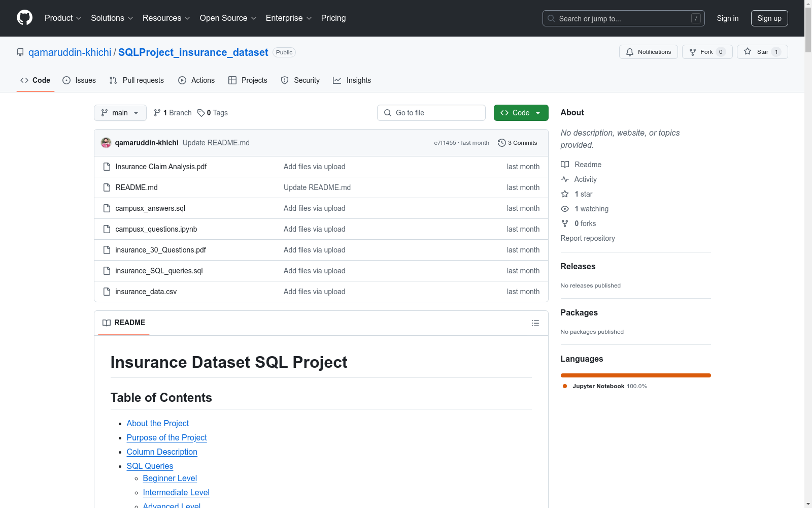Switch to the Actions tab
Image resolution: width=812 pixels, height=508 pixels.
[196, 80]
